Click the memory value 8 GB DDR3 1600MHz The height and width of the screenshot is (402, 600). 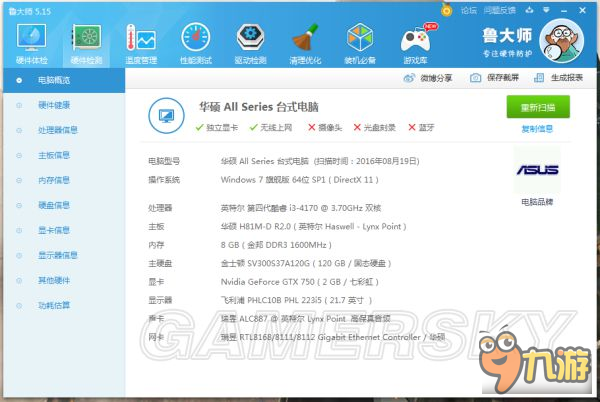pos(276,245)
